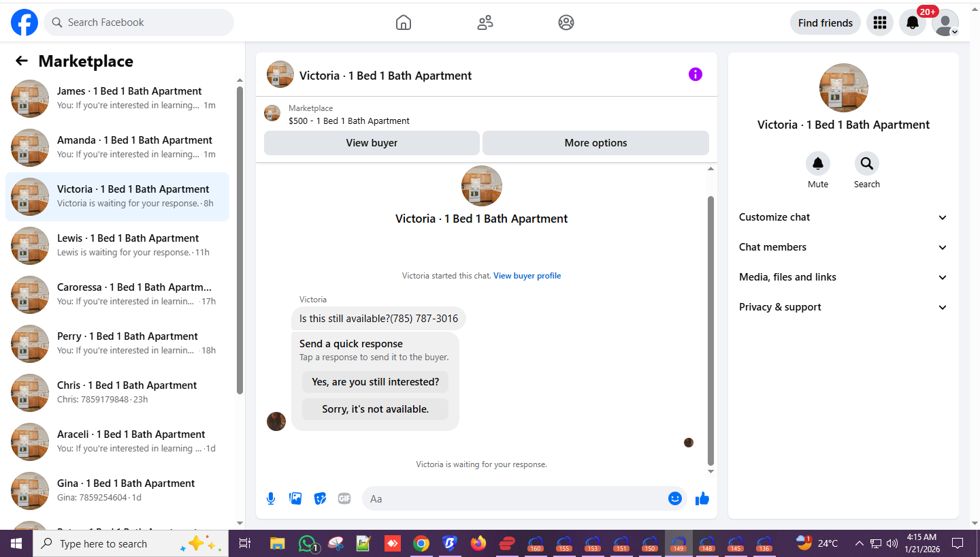980x557 pixels.
Task: Open the Windows action center notifications icon
Action: [958, 543]
